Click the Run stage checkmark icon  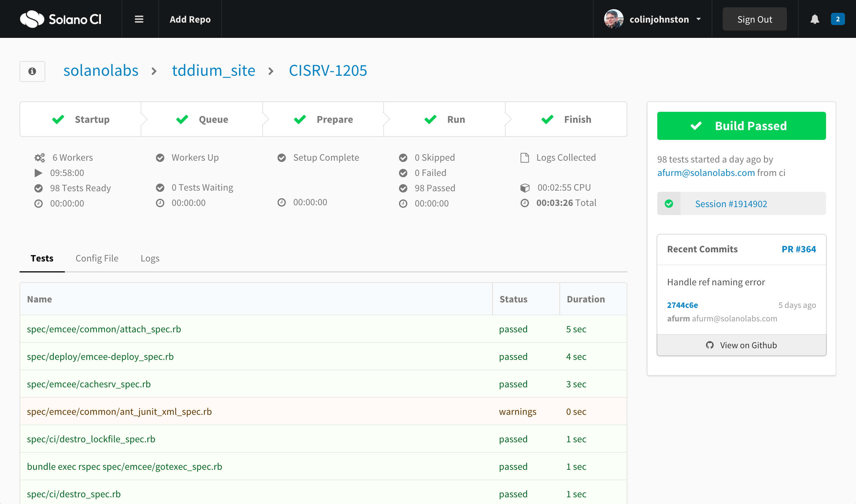[430, 119]
